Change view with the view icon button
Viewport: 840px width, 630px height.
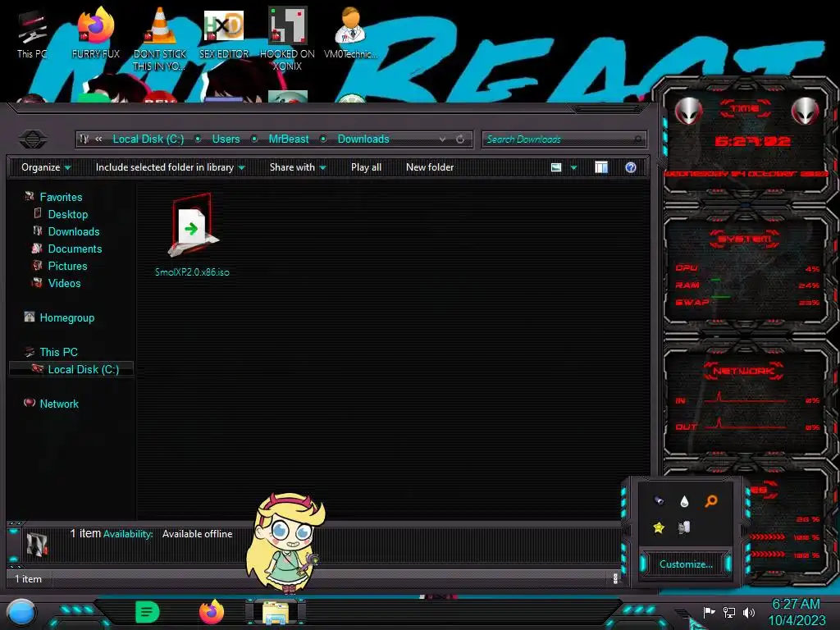coord(556,167)
